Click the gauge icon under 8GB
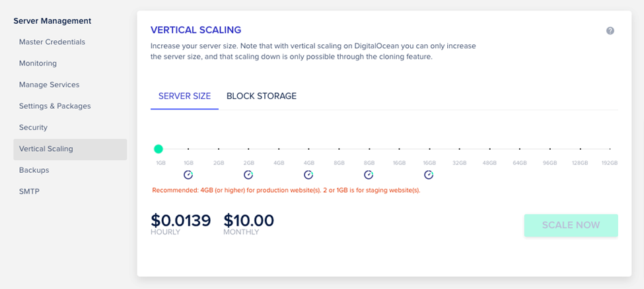The height and width of the screenshot is (289, 644). point(369,175)
